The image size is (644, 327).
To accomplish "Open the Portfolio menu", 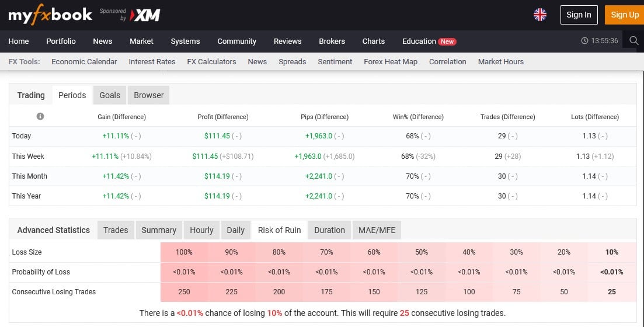I will pyautogui.click(x=61, y=41).
